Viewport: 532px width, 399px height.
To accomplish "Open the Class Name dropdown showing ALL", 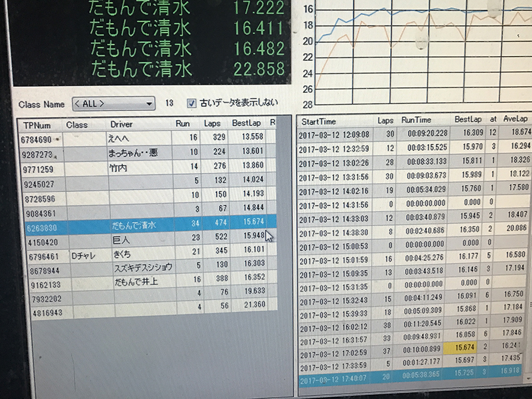I will pyautogui.click(x=113, y=104).
